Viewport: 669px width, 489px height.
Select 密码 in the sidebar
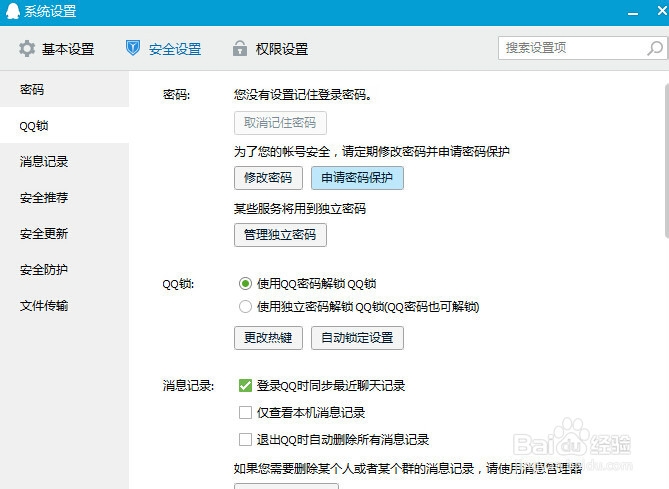(64, 89)
